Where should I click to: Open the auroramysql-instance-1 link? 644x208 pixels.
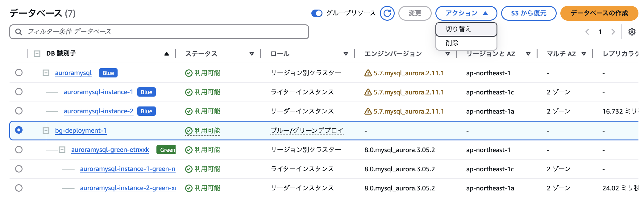point(98,92)
